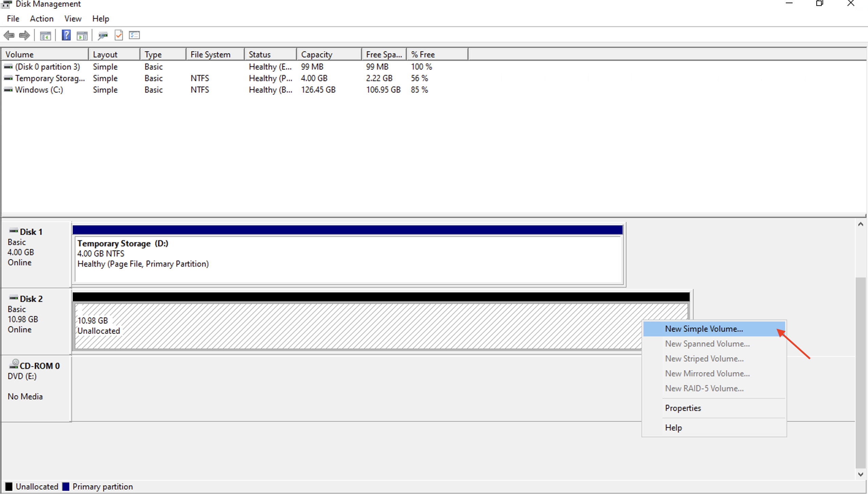The height and width of the screenshot is (494, 868).
Task: Click the 126.45 GB capacity cell
Action: (318, 90)
